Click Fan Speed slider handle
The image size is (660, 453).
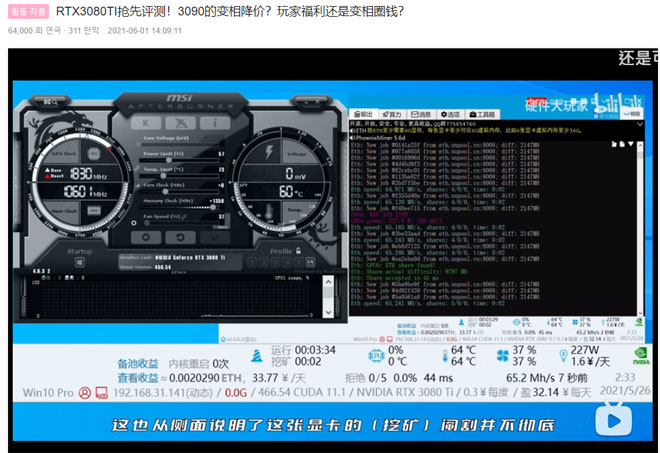coord(147,223)
